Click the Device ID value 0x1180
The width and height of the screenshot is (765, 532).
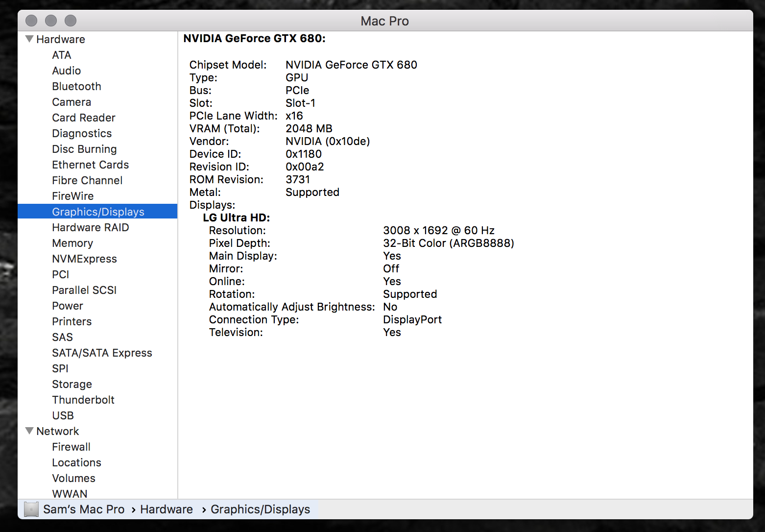(x=304, y=154)
